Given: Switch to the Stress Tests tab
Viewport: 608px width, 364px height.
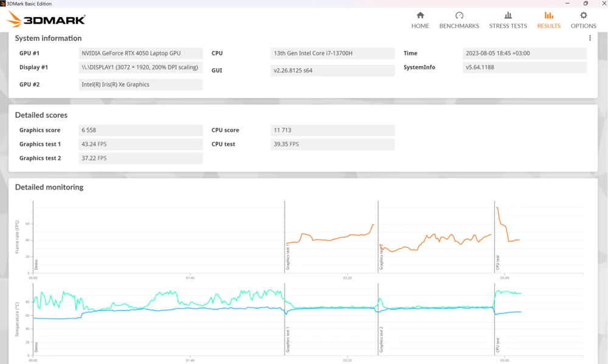Looking at the screenshot, I should 508,21.
